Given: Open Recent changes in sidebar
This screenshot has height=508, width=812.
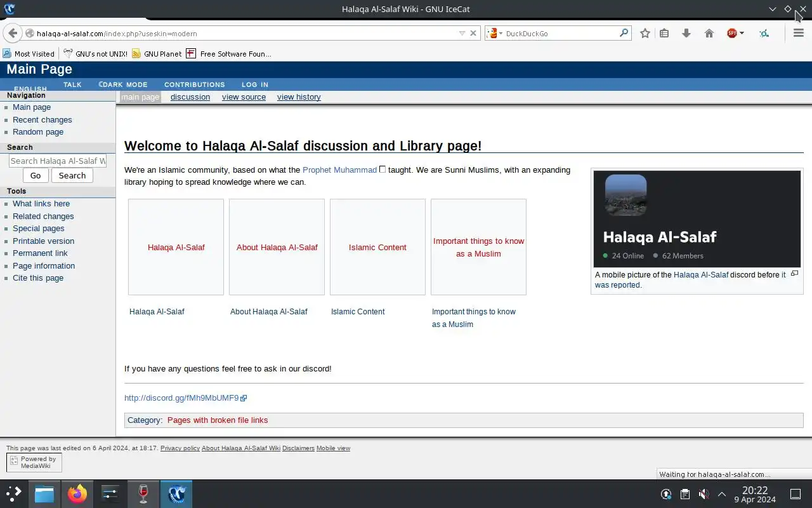Looking at the screenshot, I should coord(43,120).
